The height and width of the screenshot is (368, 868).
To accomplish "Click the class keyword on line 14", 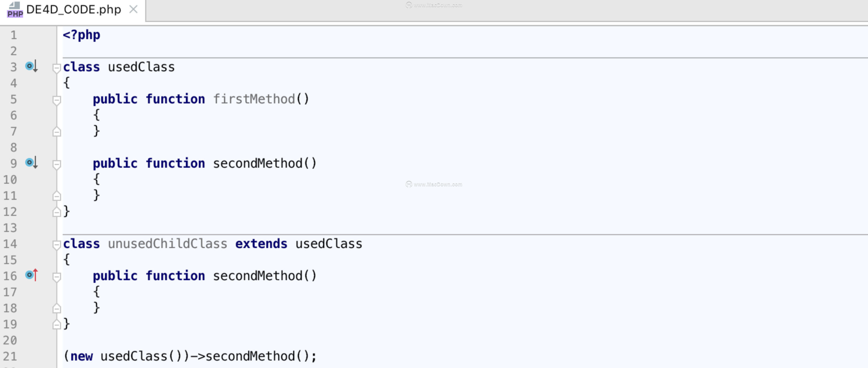I will pos(81,243).
